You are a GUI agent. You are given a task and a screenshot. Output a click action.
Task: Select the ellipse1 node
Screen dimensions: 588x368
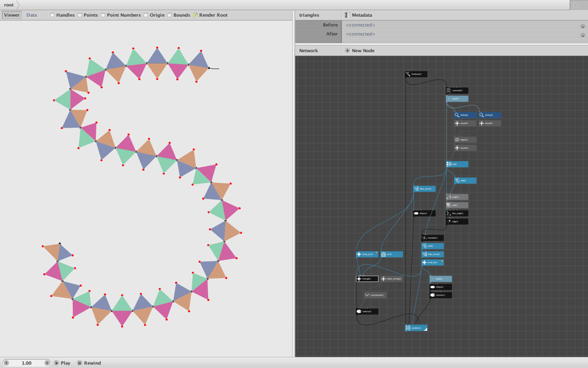pyautogui.click(x=425, y=213)
